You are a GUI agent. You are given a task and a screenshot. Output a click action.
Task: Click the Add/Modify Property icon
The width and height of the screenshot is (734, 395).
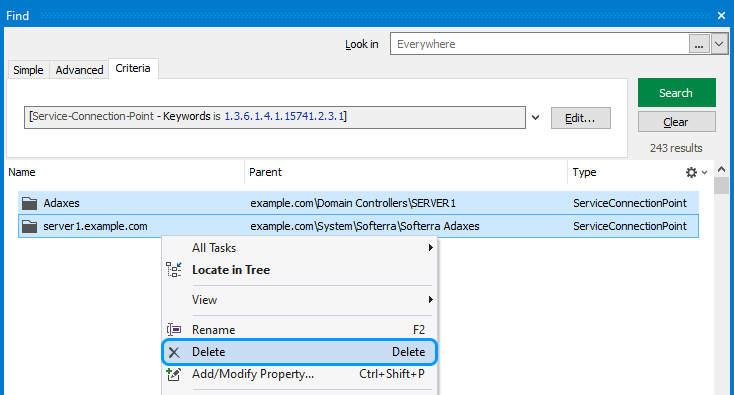[174, 374]
